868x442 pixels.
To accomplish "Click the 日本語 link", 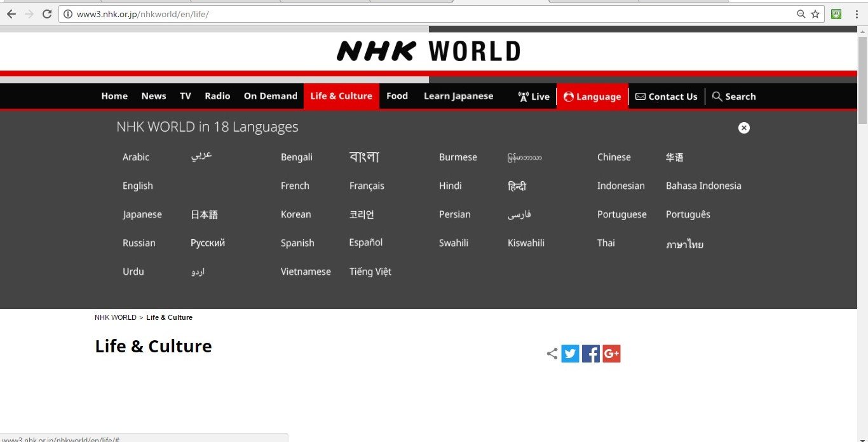I will pos(204,215).
